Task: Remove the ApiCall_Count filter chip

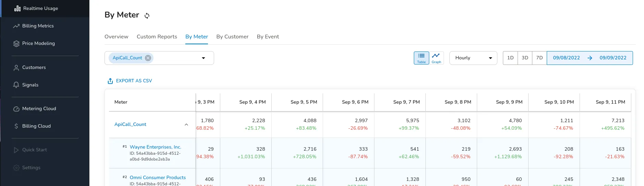Action: pyautogui.click(x=148, y=58)
